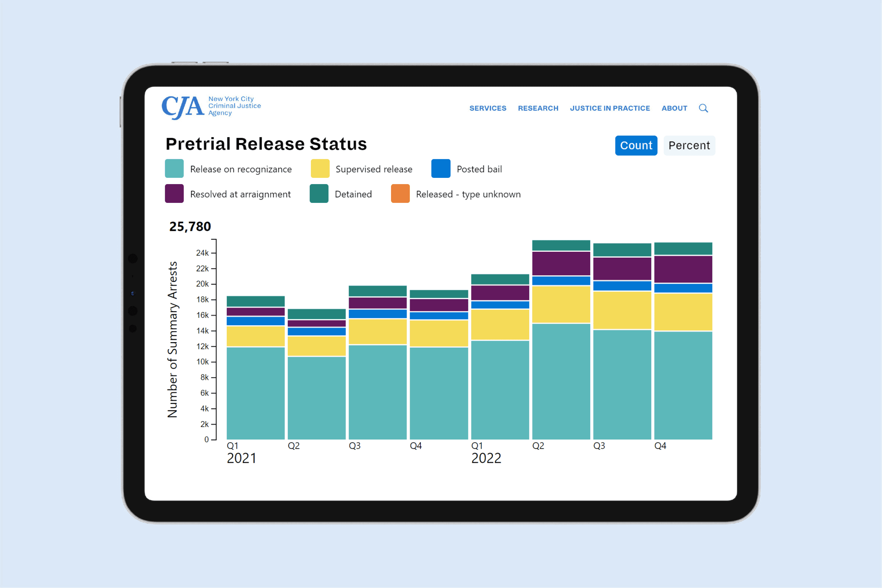The image size is (882, 588).
Task: Select the Count view button
Action: click(636, 146)
